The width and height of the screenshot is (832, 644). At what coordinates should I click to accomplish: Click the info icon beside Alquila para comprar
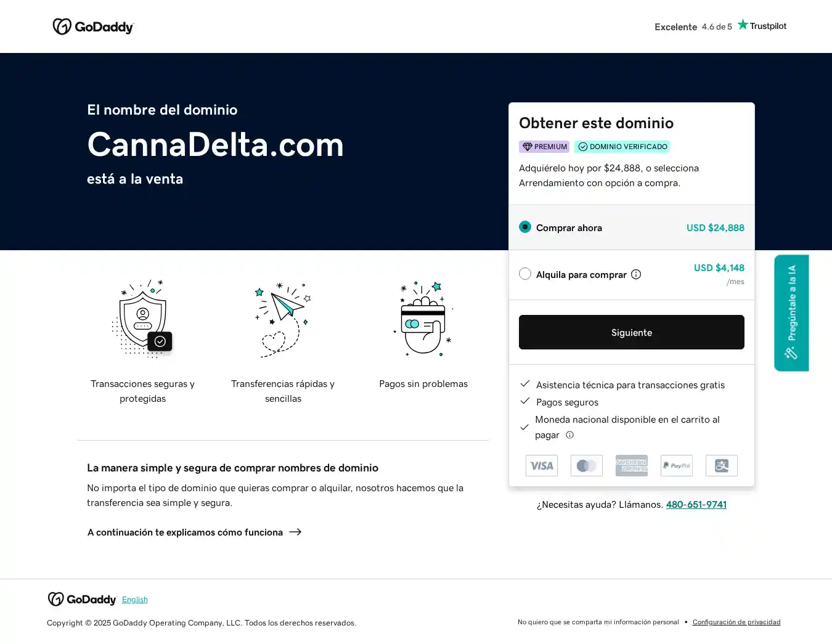tap(636, 274)
